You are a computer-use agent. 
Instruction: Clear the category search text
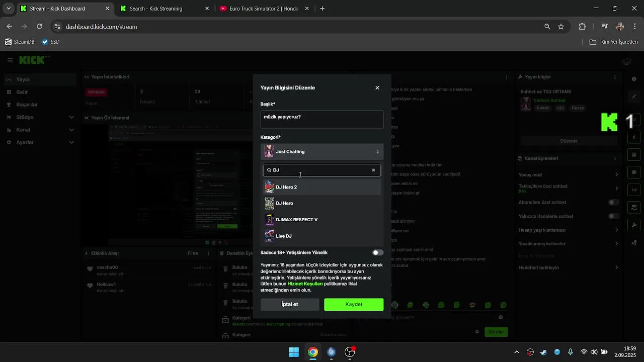tap(373, 170)
